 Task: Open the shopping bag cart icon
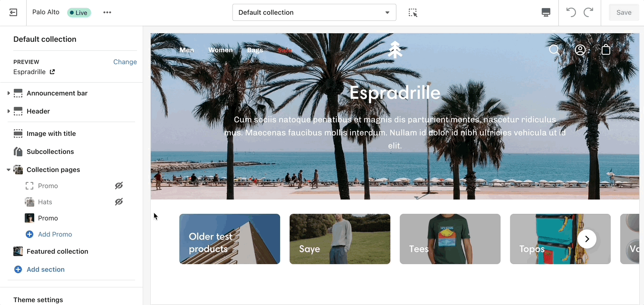(x=605, y=50)
